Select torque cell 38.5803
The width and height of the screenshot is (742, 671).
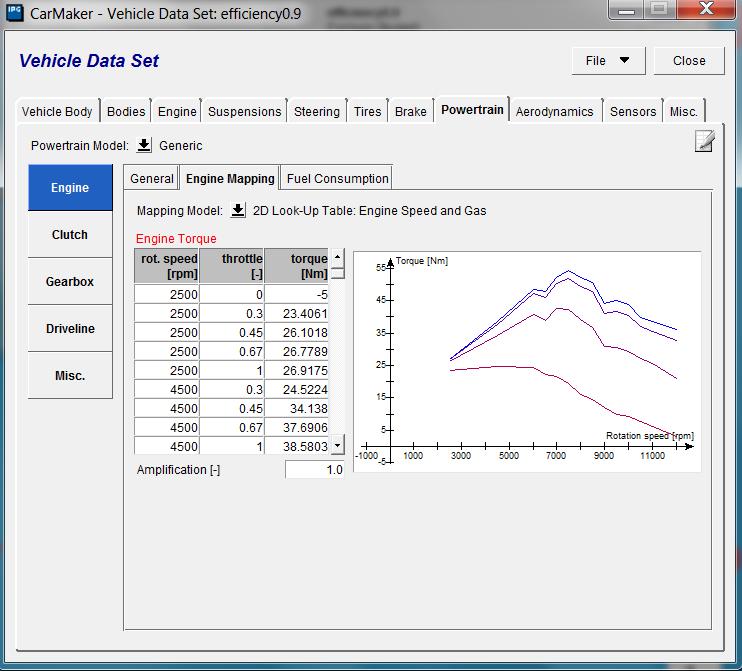coord(297,446)
